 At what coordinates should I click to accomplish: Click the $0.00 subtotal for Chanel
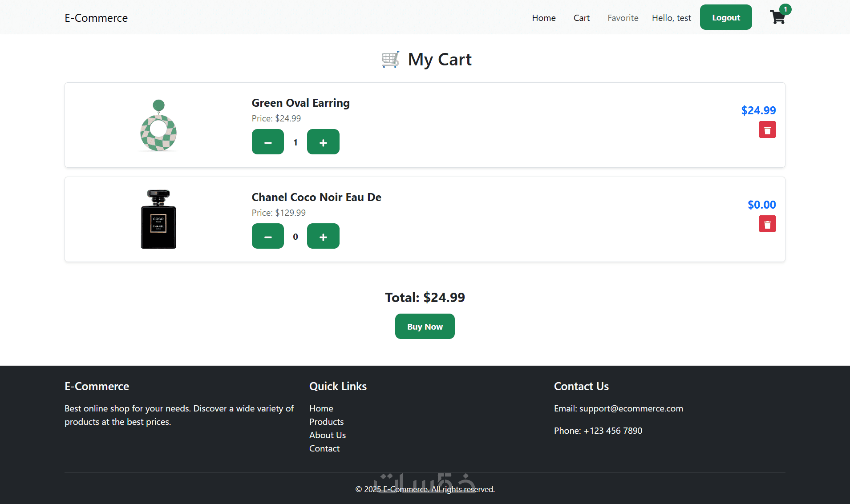(762, 205)
